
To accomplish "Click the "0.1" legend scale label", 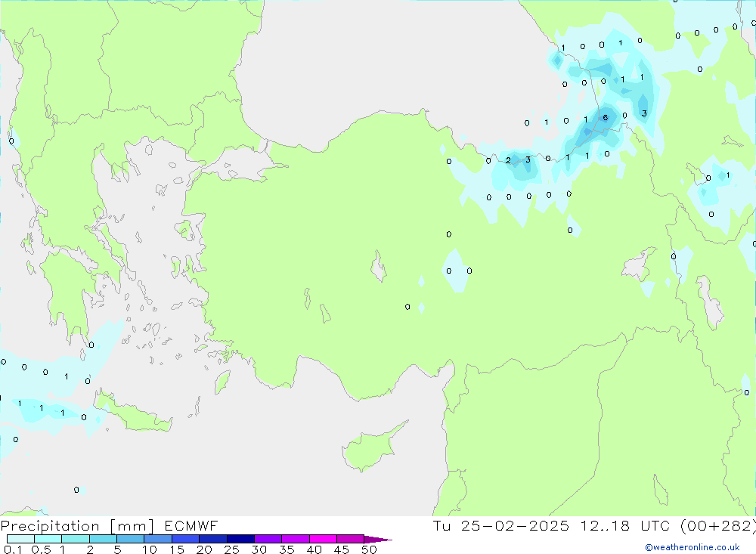I will (x=13, y=549).
